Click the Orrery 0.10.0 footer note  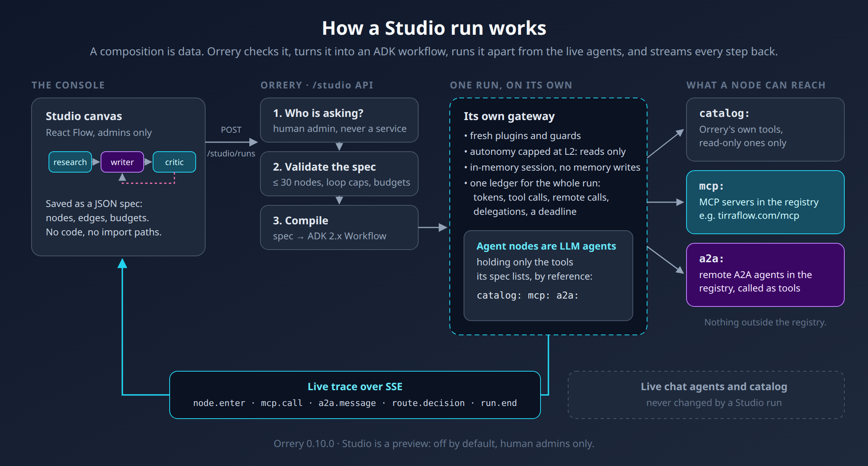coord(434,444)
